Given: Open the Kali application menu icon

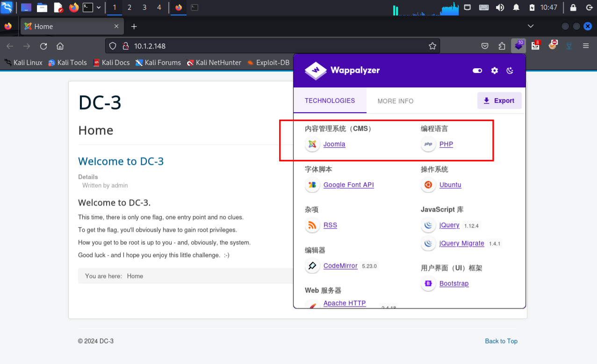Looking at the screenshot, I should pyautogui.click(x=7, y=7).
